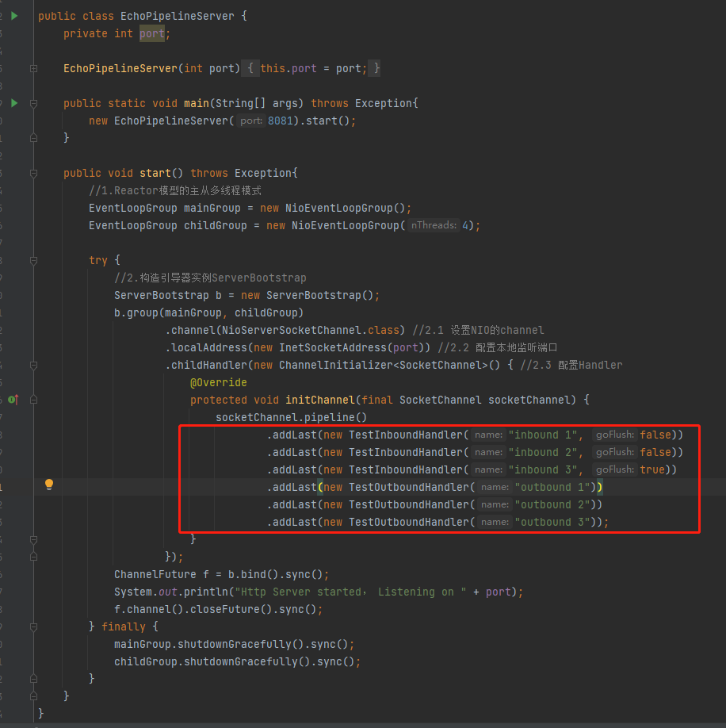Click the highlighted 'port' field declaration
The width and height of the screenshot is (726, 728).
coord(151,34)
